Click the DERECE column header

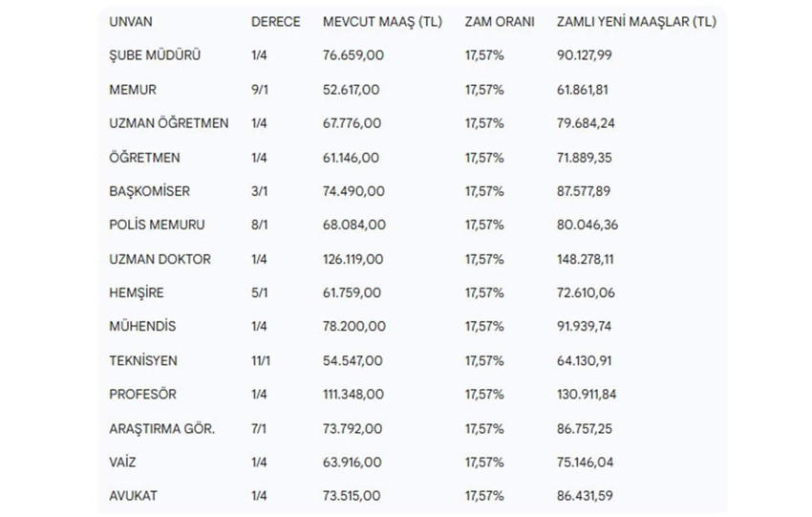click(275, 22)
